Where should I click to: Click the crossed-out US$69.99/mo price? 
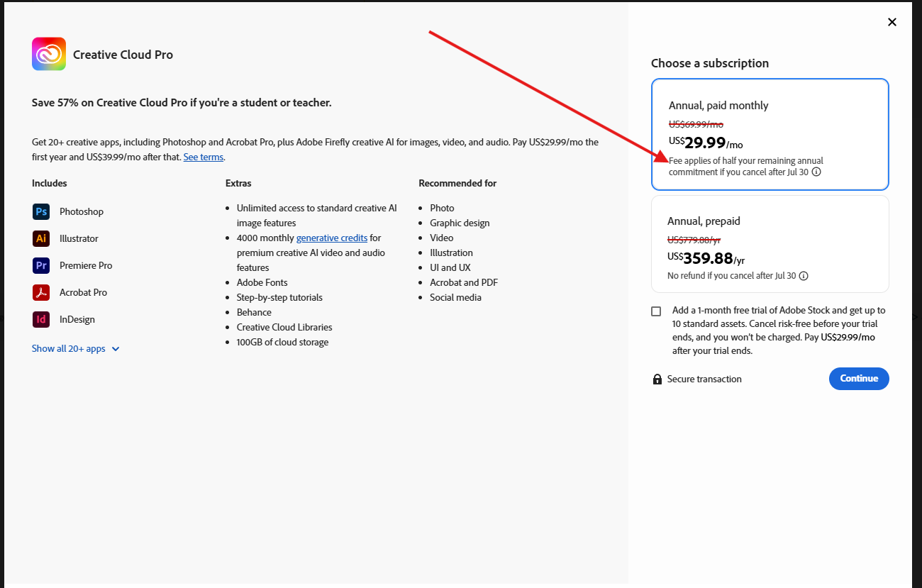[695, 123]
